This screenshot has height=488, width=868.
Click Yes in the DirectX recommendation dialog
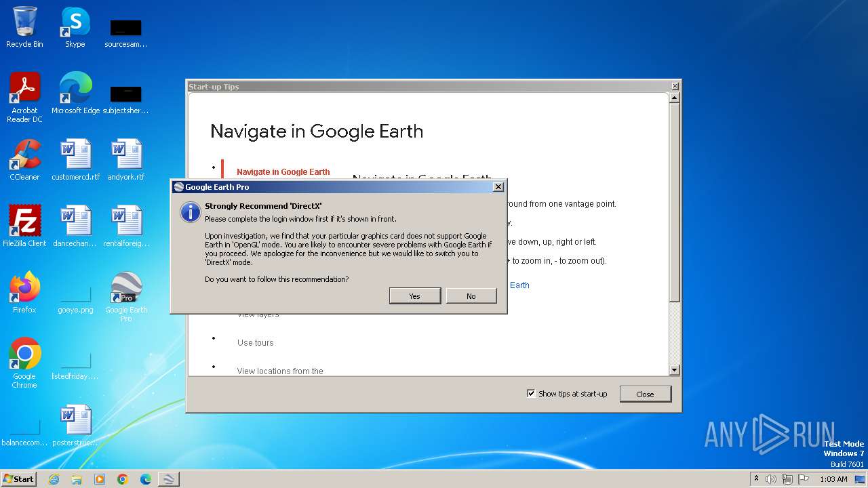(x=415, y=296)
